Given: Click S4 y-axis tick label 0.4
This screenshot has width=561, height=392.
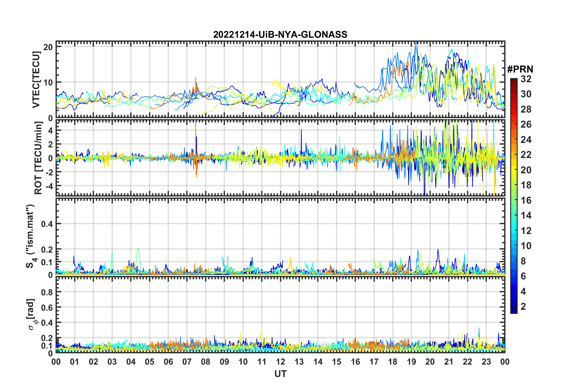Looking at the screenshot, I should [47, 224].
